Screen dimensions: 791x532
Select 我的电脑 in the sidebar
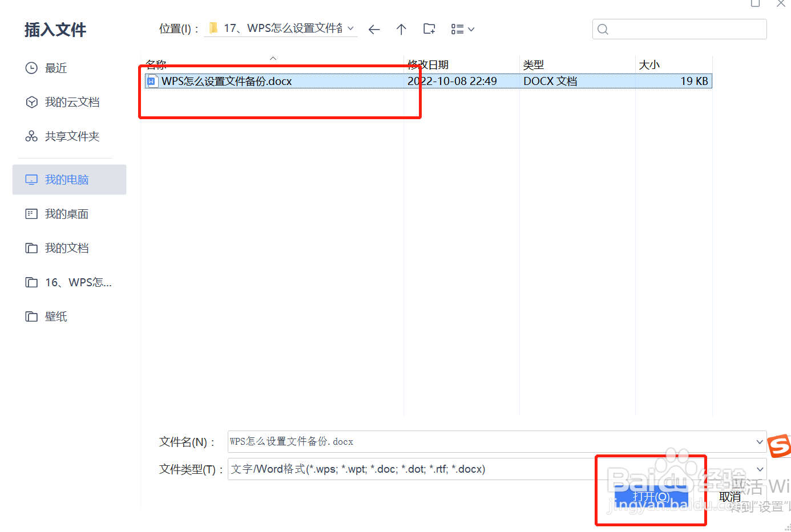pyautogui.click(x=69, y=180)
